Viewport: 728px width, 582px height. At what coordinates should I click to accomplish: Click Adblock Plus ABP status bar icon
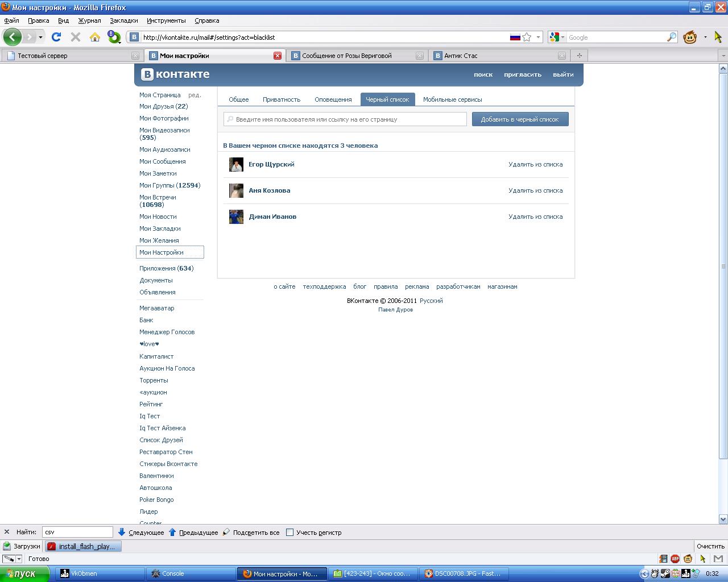coord(675,559)
